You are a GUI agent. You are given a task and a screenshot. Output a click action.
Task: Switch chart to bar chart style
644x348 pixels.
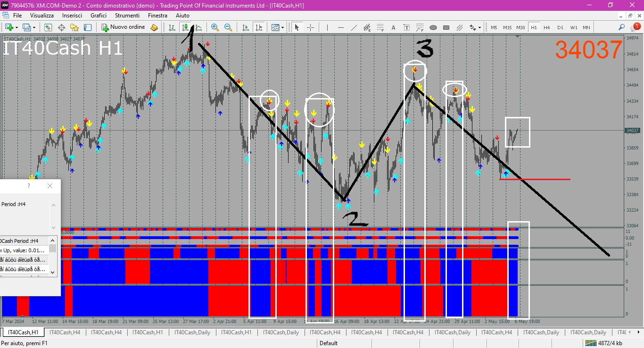coord(172,27)
